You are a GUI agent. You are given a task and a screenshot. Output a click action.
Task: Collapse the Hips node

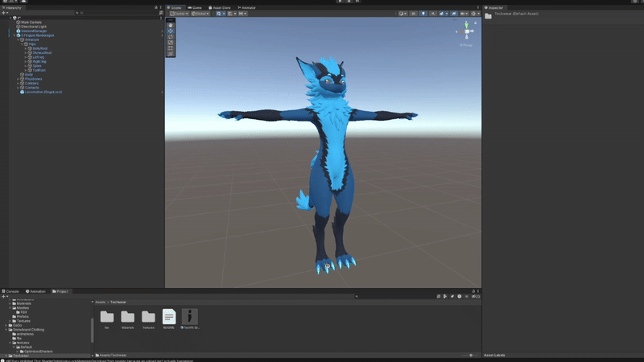click(23, 44)
